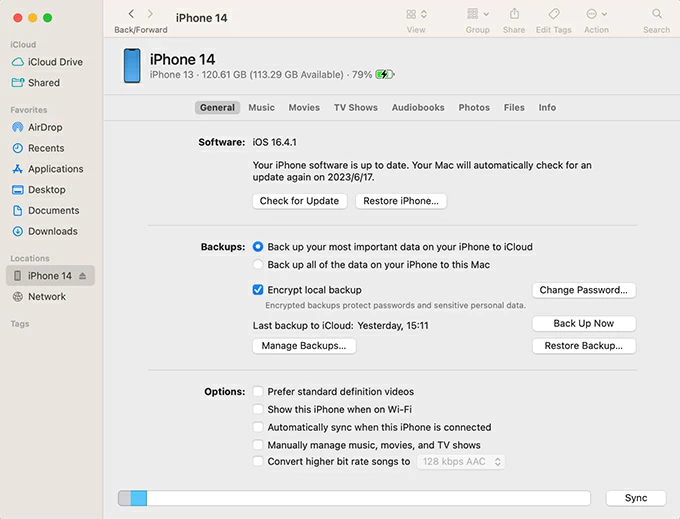Click the Back Up Now button
Image resolution: width=680 pixels, height=519 pixels.
pyautogui.click(x=584, y=324)
